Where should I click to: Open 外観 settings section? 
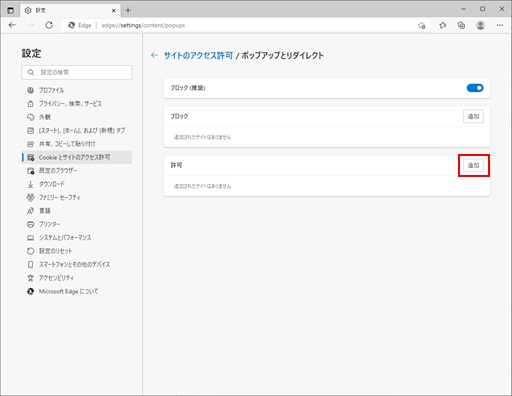tap(77, 117)
